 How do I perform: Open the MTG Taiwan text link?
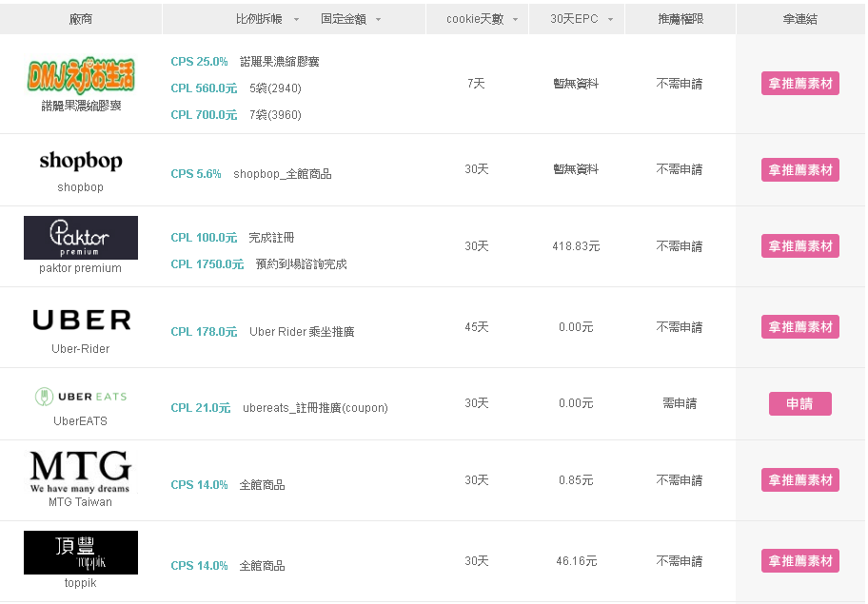[x=81, y=502]
